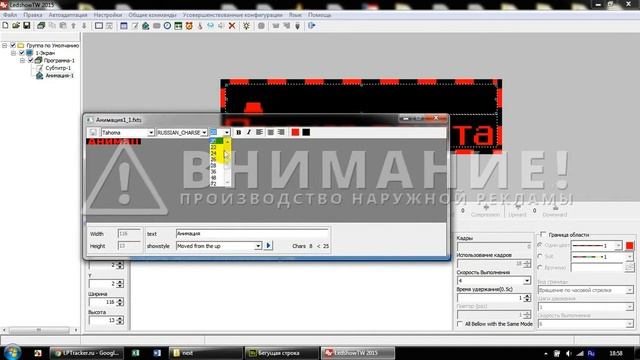Click the brightness light bulb toolbar icon
Viewport: 640px width, 360px height.
click(246, 26)
